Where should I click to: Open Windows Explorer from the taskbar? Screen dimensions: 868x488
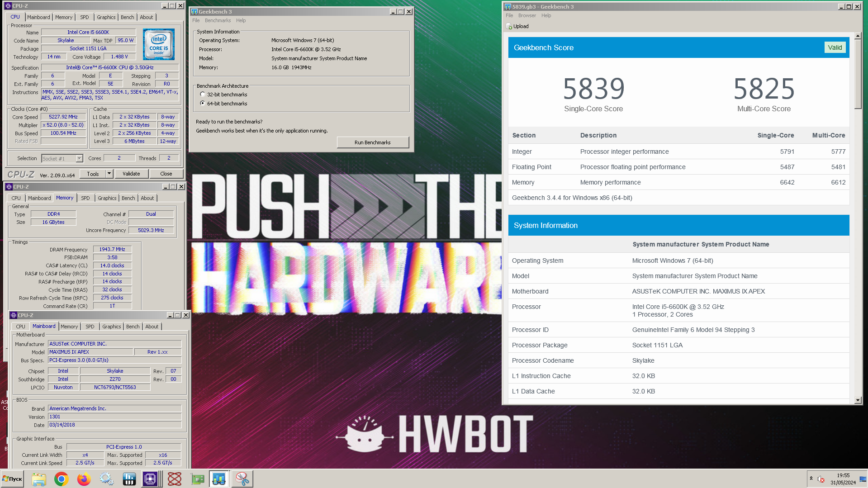[39, 479]
